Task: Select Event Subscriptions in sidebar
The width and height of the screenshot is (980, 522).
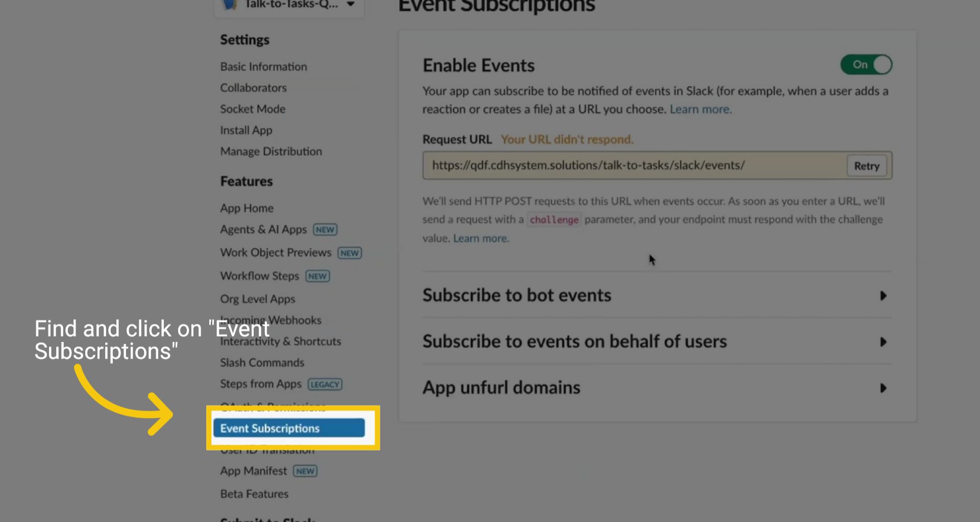Action: pyautogui.click(x=289, y=428)
